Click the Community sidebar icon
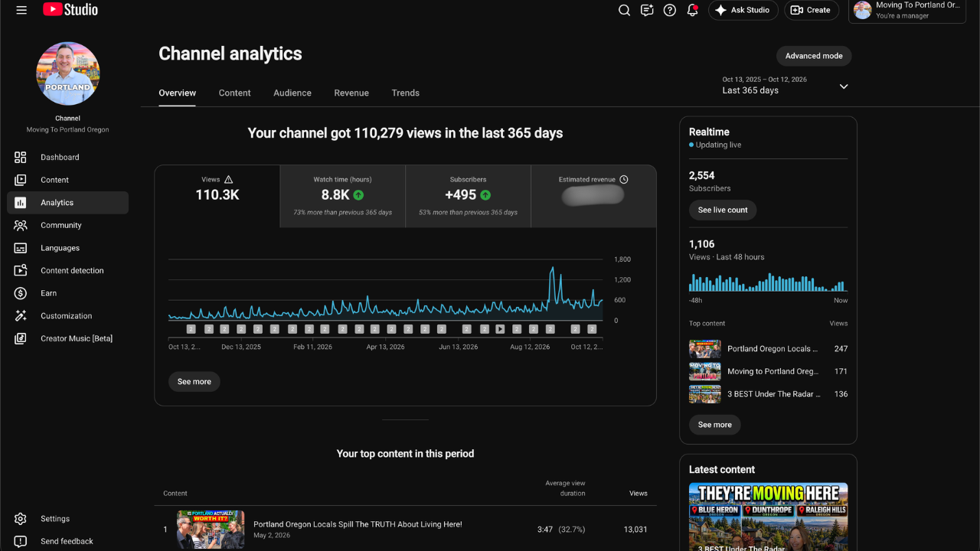The width and height of the screenshot is (980, 551). [21, 225]
